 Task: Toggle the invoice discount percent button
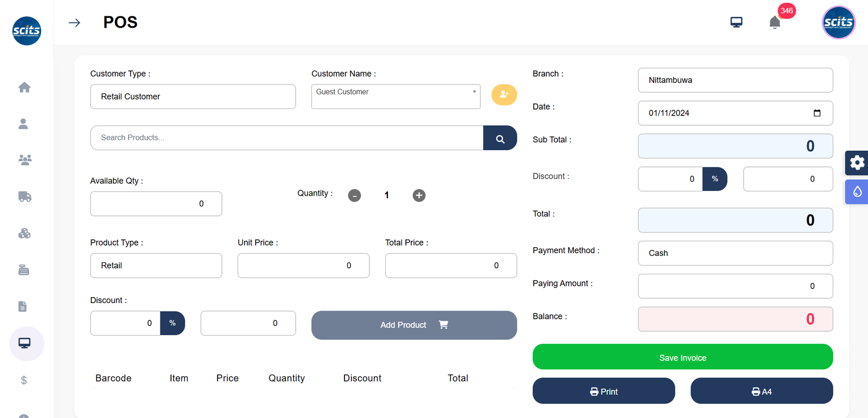(715, 179)
